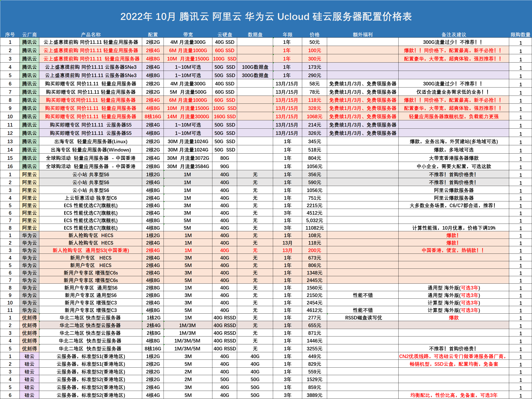Viewport: 532px width, 399px height.
Task: Click the cell '100G数据盘'
Action: [x=255, y=67]
